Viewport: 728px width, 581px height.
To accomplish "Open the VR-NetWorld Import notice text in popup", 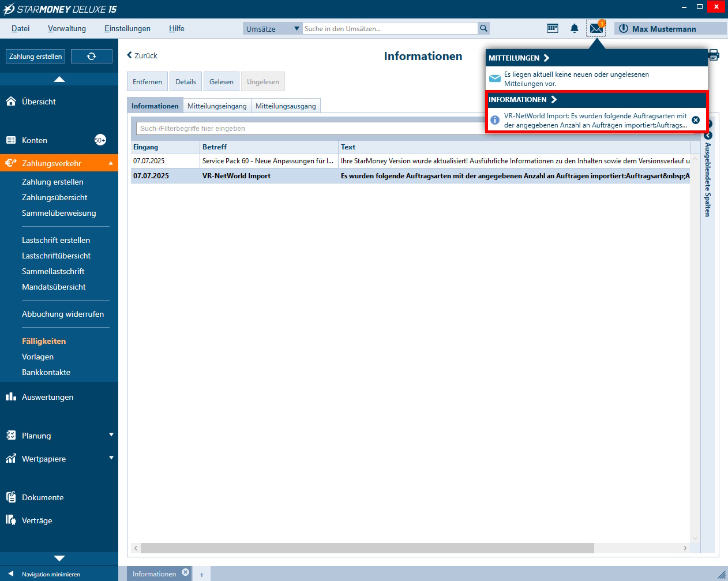I will tap(595, 120).
